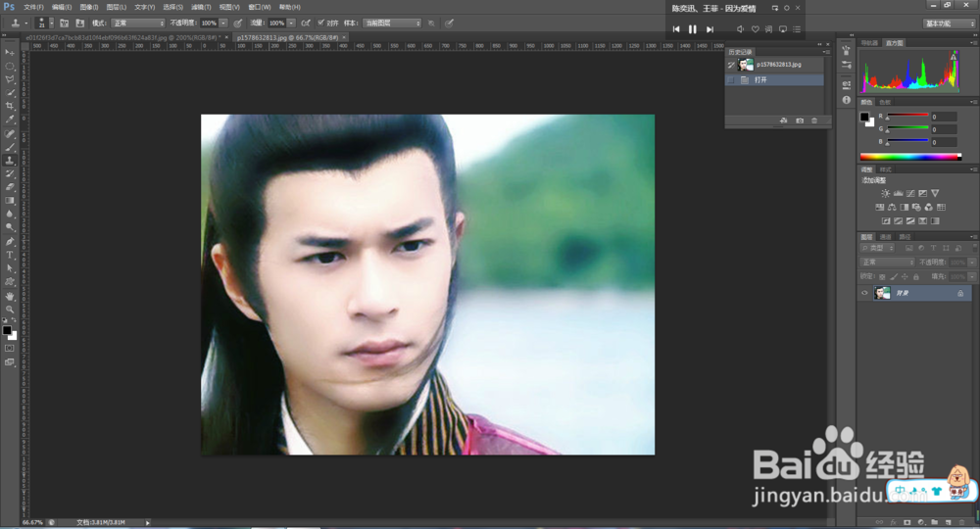This screenshot has height=529, width=980.
Task: Select the Horizontal Type tool
Action: pyautogui.click(x=10, y=255)
